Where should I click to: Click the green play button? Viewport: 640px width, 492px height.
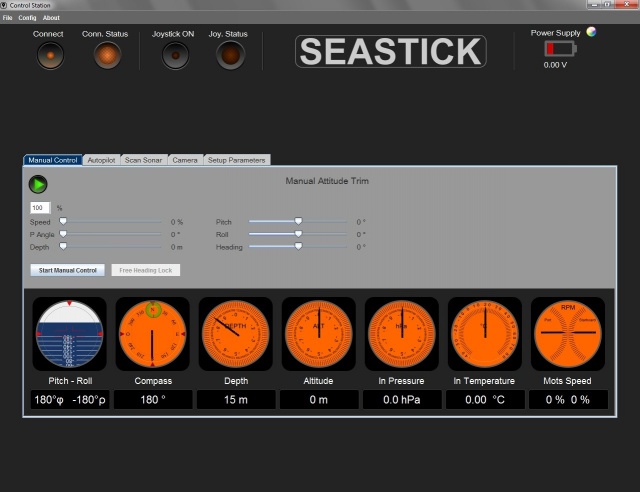[x=38, y=184]
